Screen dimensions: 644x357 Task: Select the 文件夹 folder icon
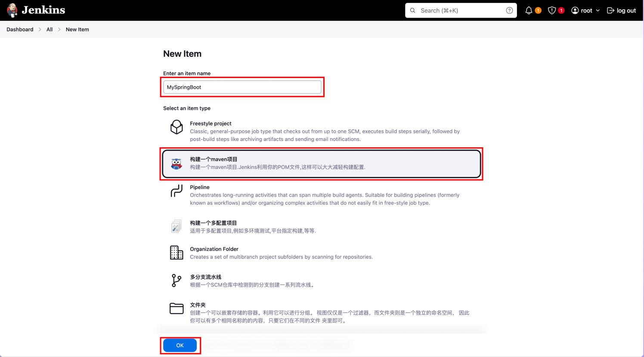176,308
